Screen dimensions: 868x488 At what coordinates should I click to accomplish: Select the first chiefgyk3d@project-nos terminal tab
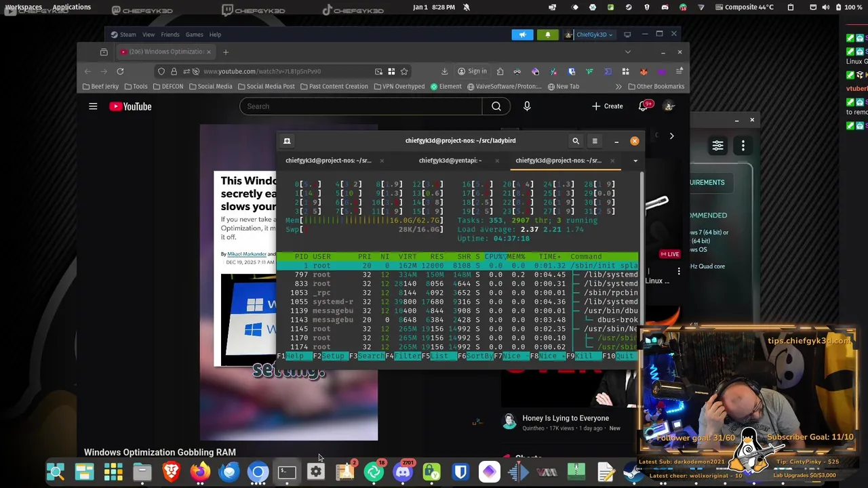click(x=328, y=161)
